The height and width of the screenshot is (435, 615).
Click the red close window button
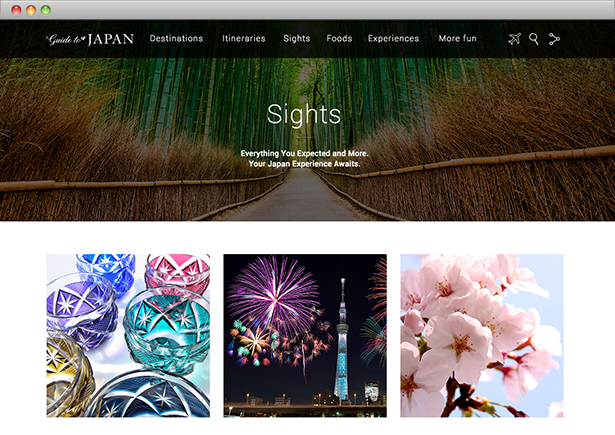(x=16, y=10)
